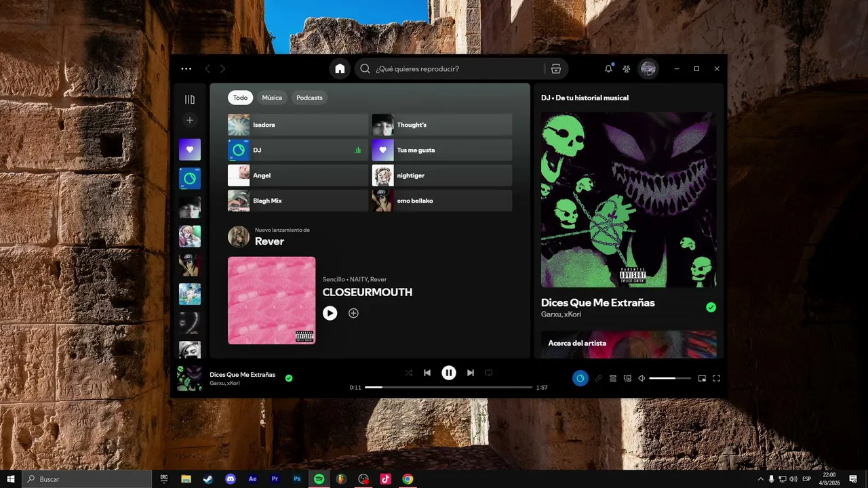
Task: Open Garxu, xKori in the player bar
Action: [x=224, y=384]
